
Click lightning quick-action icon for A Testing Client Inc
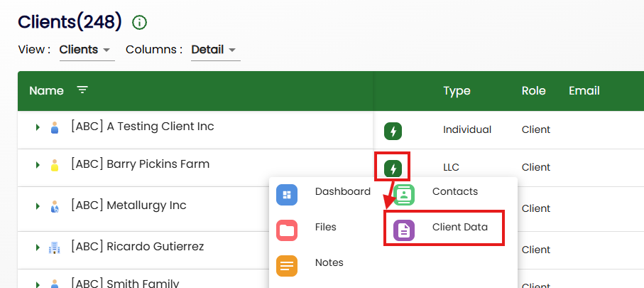point(393,131)
